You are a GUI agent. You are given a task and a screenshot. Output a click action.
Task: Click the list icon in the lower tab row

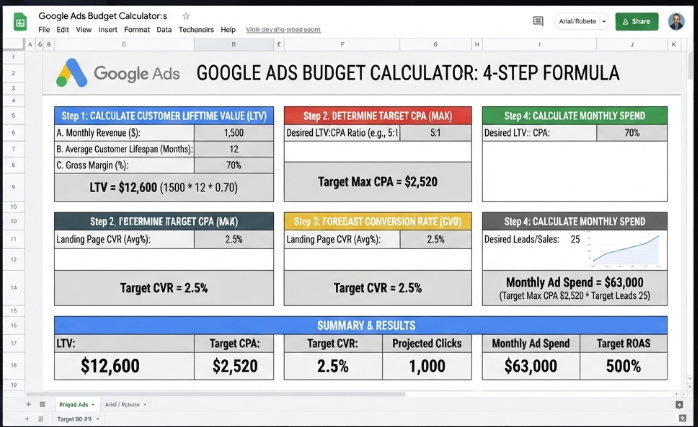pyautogui.click(x=41, y=419)
